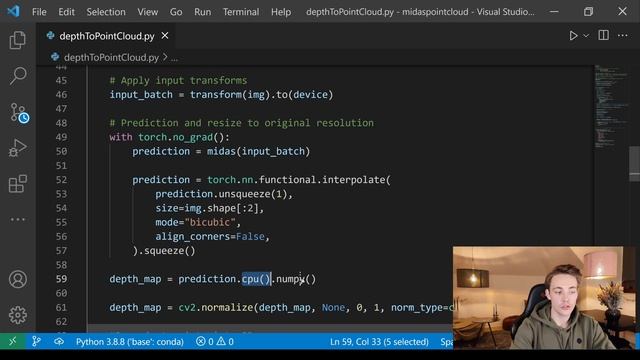Viewport: 640px width, 360px height.
Task: Open remote window indicator in status bar
Action: click(12, 341)
